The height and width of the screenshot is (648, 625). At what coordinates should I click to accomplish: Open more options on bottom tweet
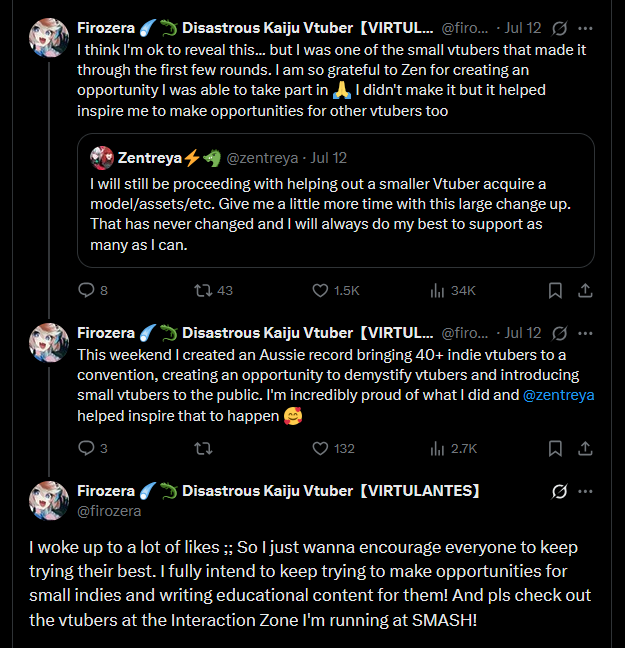click(586, 491)
